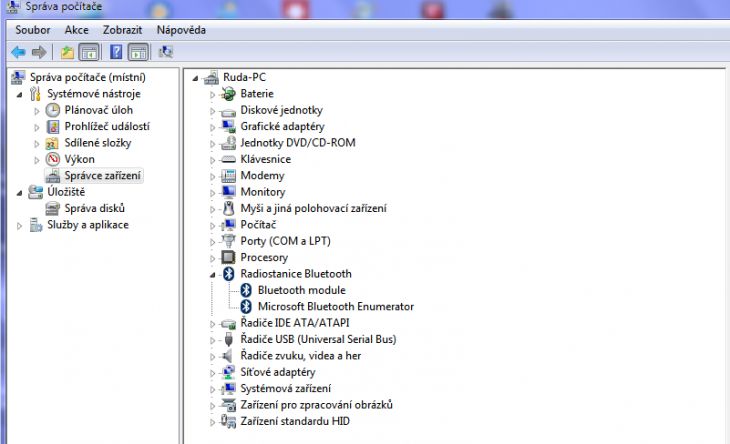The image size is (730, 444).
Task: Collapse the Systémové nástroje tree node
Action: coord(19,94)
